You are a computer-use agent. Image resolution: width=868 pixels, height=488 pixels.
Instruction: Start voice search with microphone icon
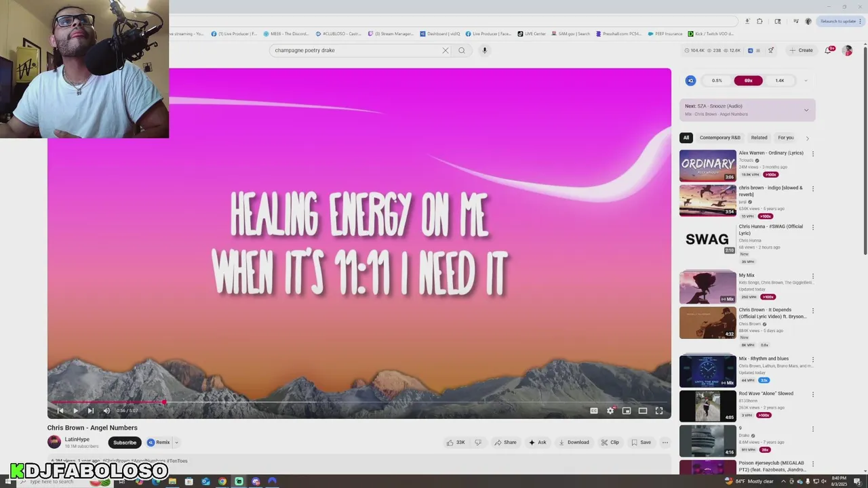click(484, 50)
